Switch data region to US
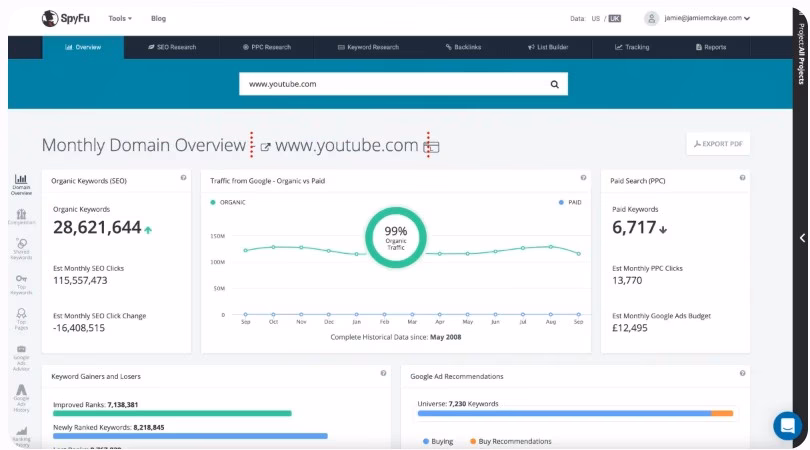Viewport: 810px width, 450px height. (x=595, y=18)
